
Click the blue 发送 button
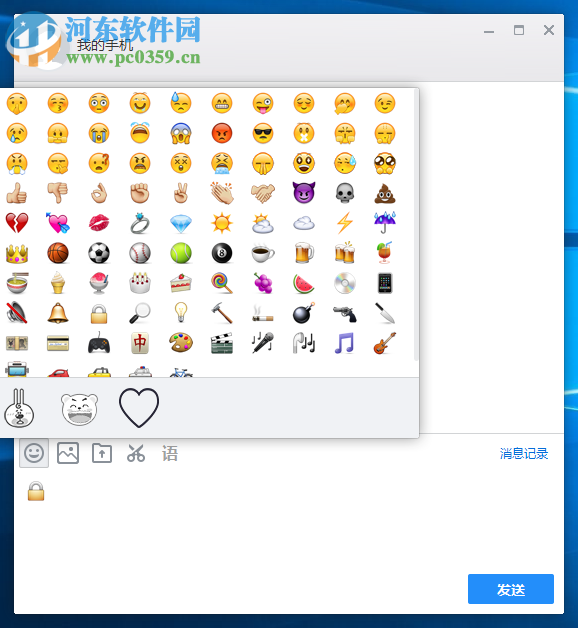(511, 589)
